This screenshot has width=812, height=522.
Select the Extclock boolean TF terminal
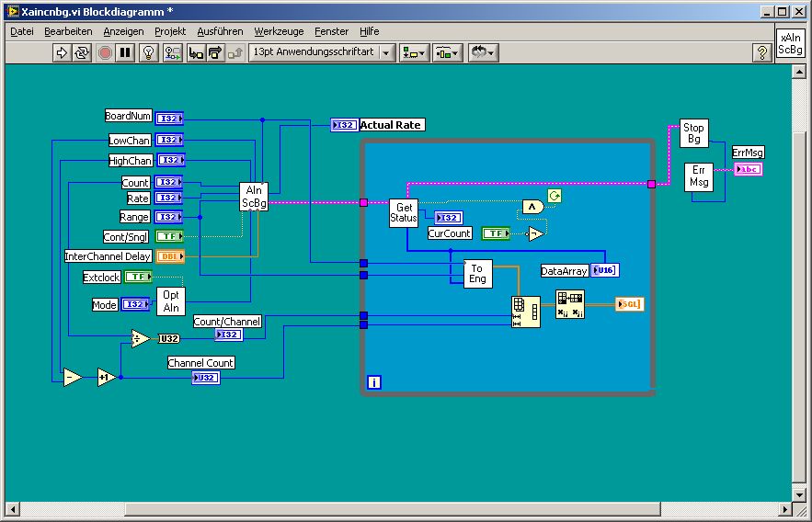coord(138,277)
